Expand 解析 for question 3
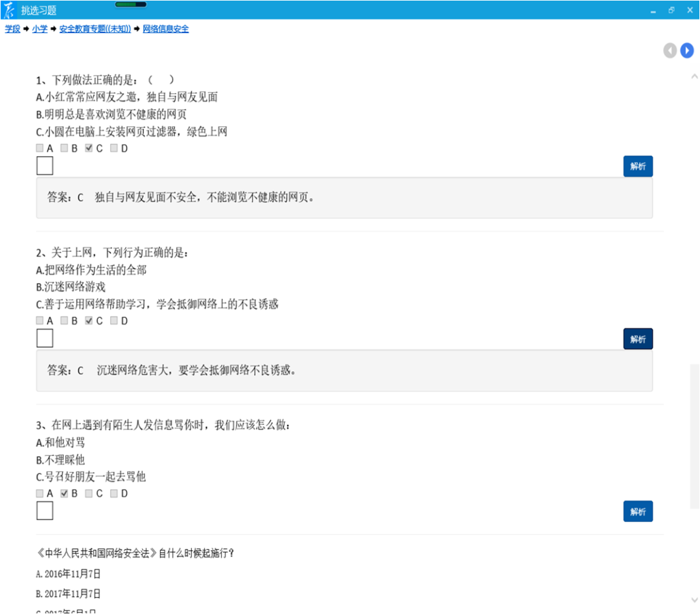The width and height of the screenshot is (700, 614). (638, 512)
